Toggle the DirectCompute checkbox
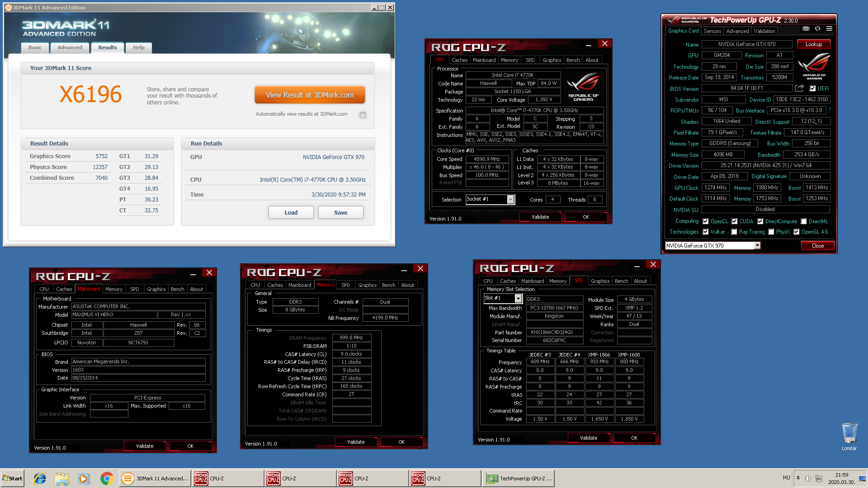This screenshot has width=868, height=488. (760, 221)
